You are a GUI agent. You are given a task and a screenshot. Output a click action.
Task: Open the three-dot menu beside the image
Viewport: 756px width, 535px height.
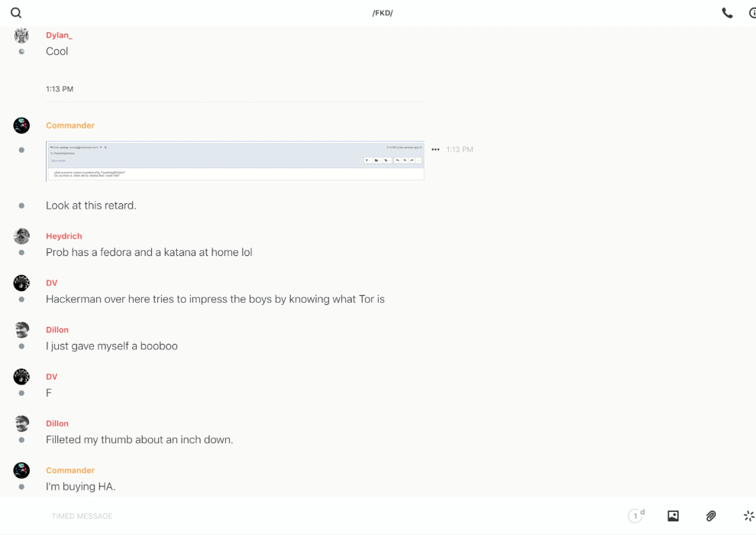435,150
